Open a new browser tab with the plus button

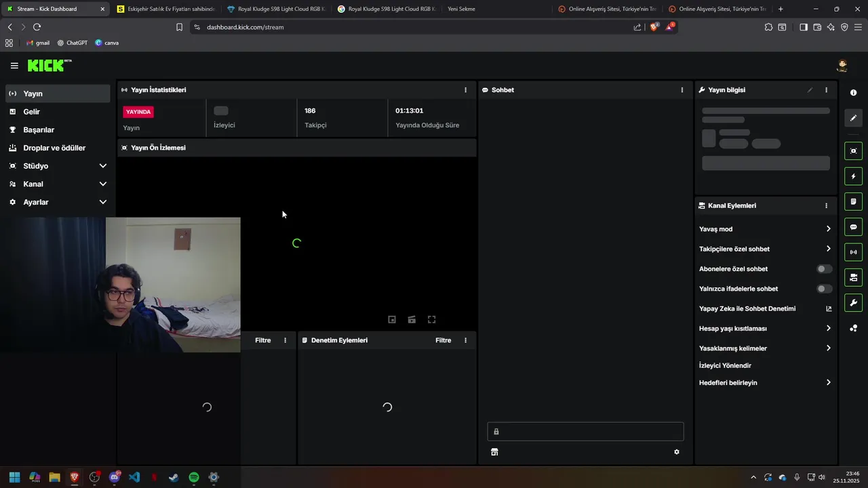(781, 9)
